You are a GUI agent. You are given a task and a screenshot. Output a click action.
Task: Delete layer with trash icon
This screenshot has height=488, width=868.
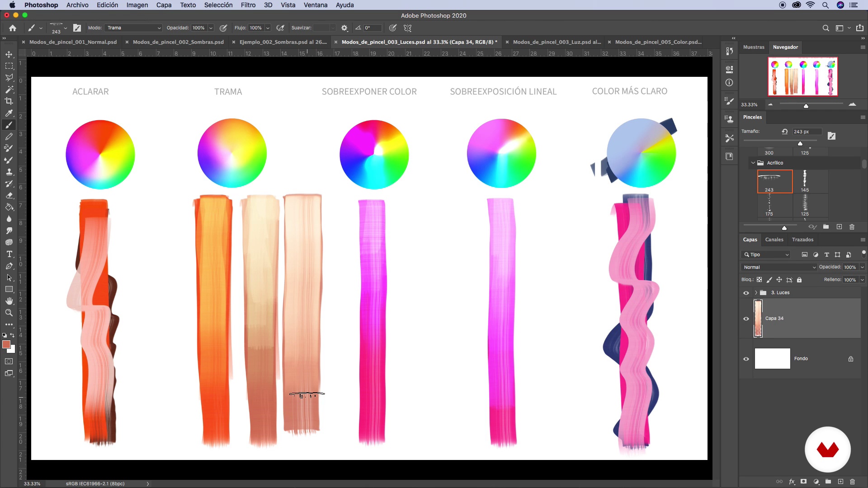click(852, 482)
